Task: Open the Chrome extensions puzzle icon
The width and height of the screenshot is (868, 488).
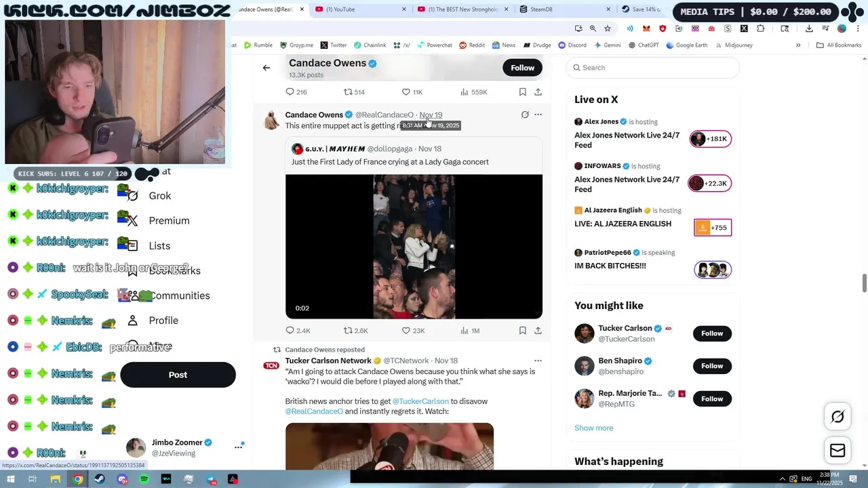Action: click(x=760, y=28)
